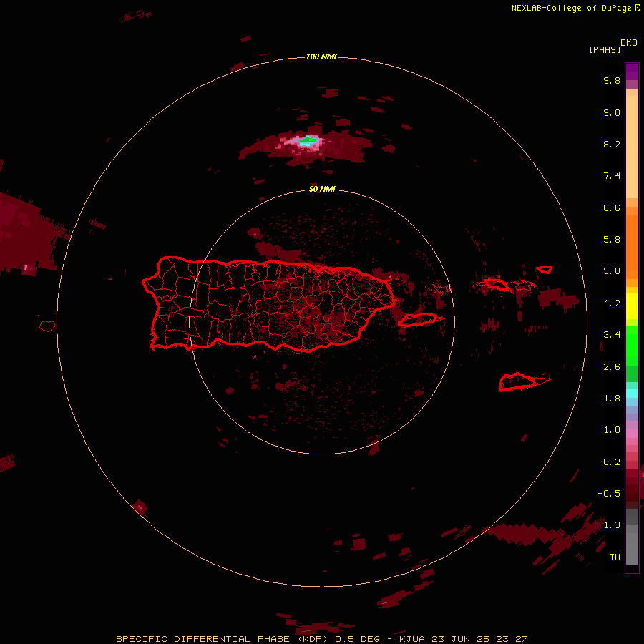Click the 3.4 scale value label
This screenshot has width=644, height=644.
(612, 335)
